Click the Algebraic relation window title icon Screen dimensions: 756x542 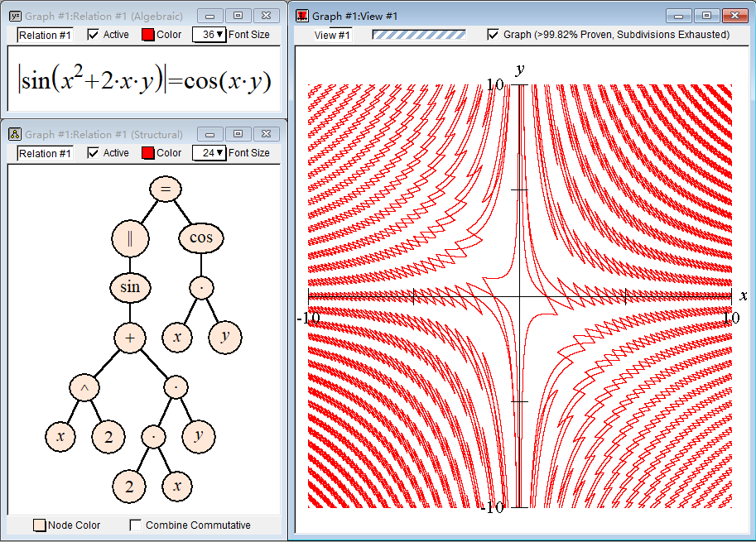[15, 16]
